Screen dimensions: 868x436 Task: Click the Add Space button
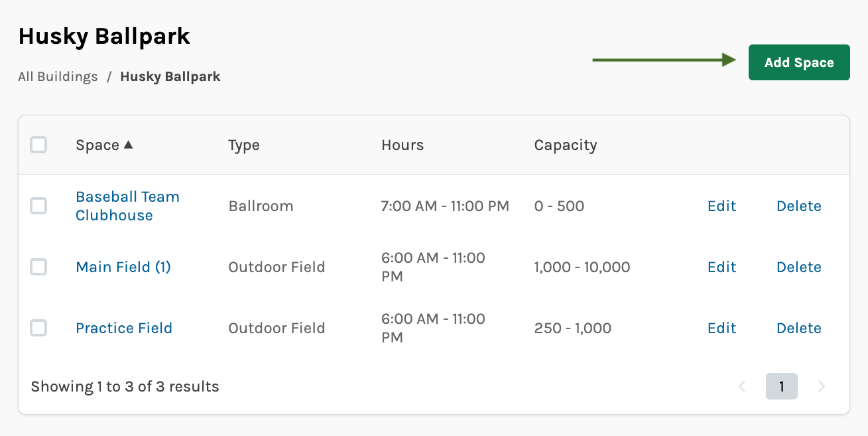coord(798,62)
